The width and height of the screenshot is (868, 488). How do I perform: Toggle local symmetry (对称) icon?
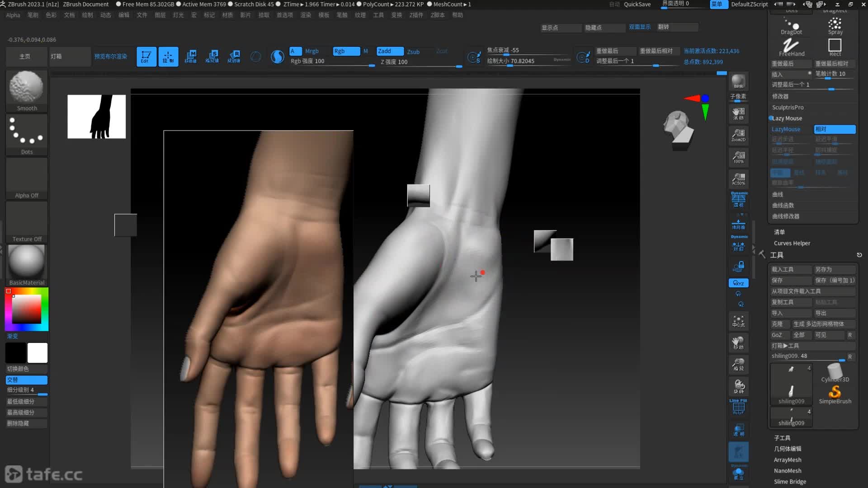[738, 244]
